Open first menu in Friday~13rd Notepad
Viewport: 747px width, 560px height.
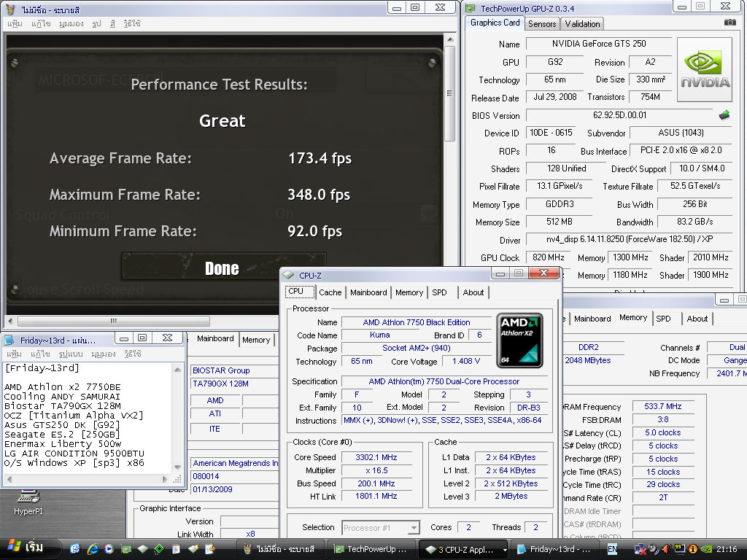pos(14,354)
